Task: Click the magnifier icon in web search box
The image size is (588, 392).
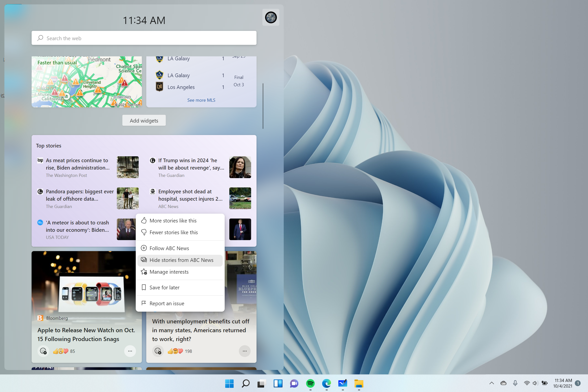Action: coord(40,38)
